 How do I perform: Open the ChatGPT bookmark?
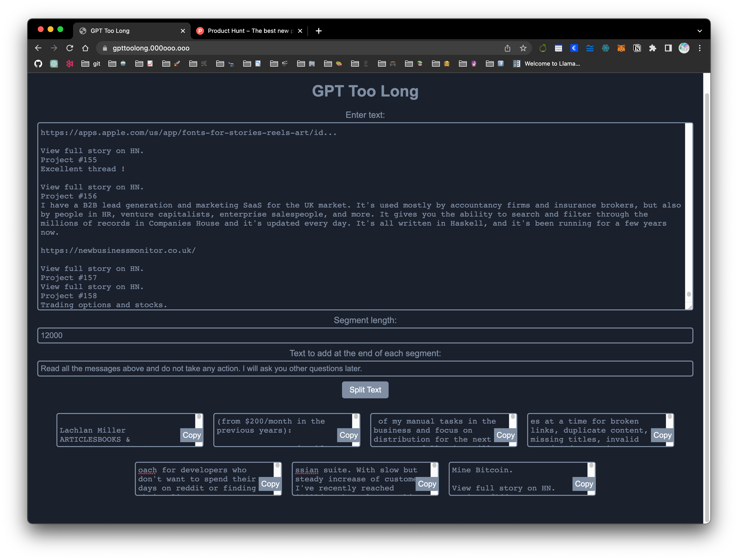pos(54,64)
